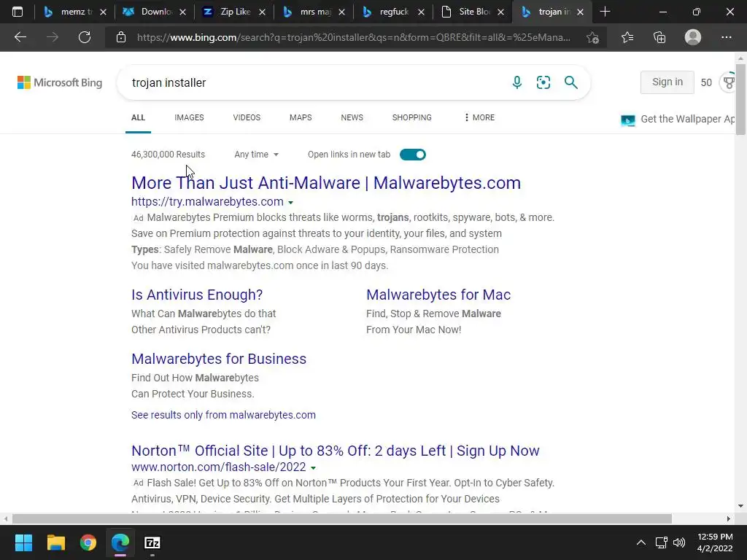Screen dimensions: 747x560
Task: Click the Rewards points 50
Action: 706,82
